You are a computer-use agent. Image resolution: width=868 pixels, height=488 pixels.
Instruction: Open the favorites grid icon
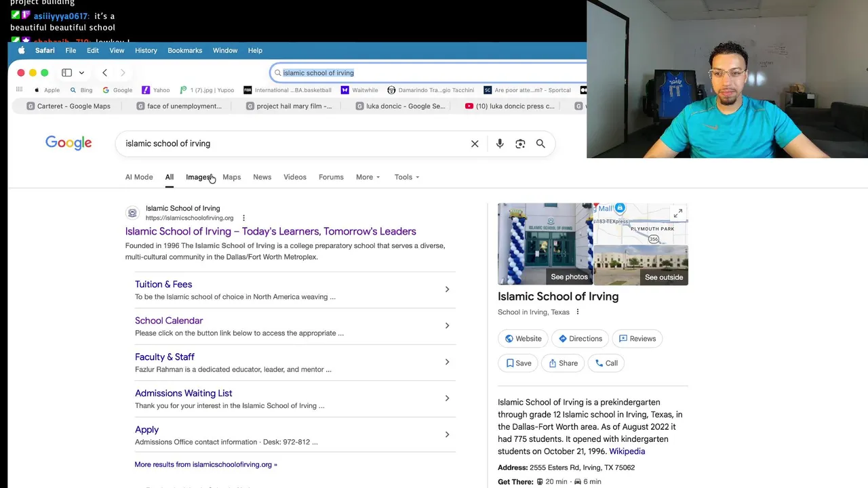click(19, 89)
